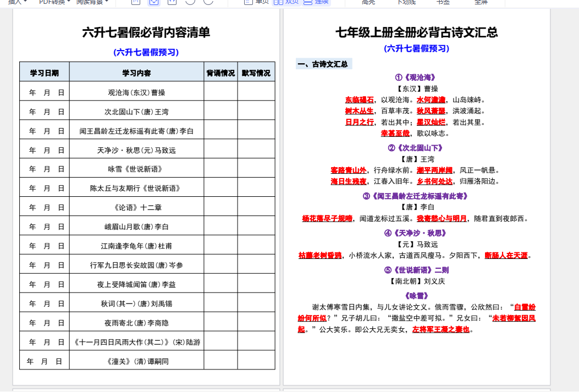Open the 书签 bookmark tool
The height and width of the screenshot is (392, 579).
(x=443, y=2)
